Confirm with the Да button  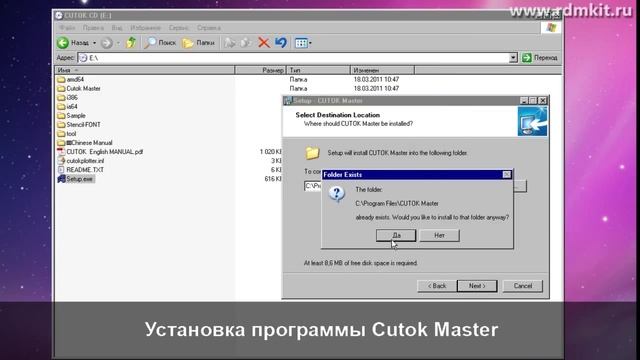click(x=396, y=236)
